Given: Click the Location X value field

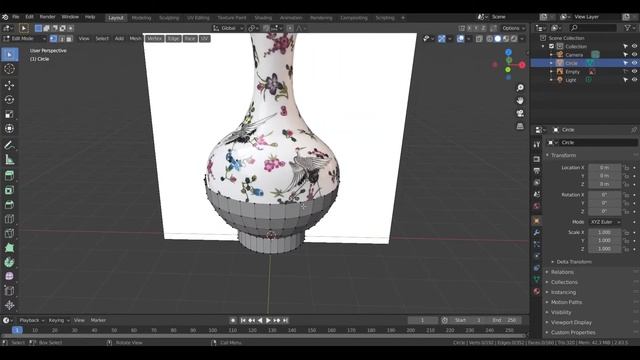Looking at the screenshot, I should (x=604, y=167).
